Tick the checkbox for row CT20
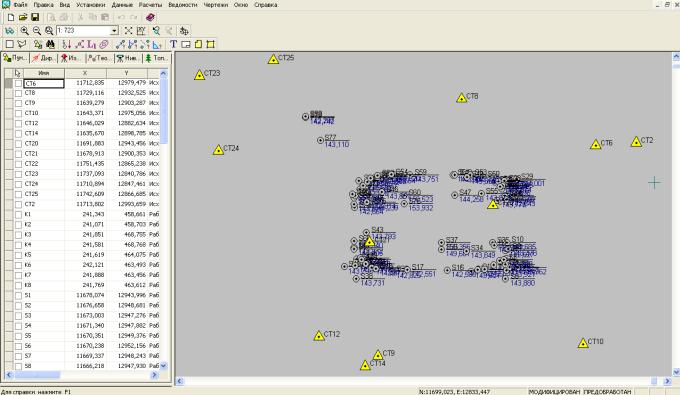680x395 pixels. [x=18, y=144]
